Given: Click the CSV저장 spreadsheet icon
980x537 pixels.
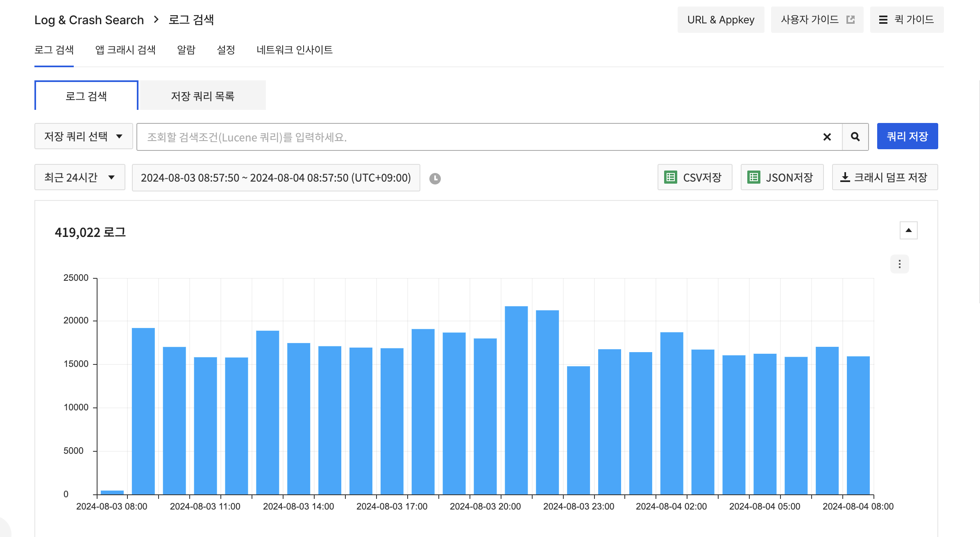Looking at the screenshot, I should click(x=670, y=177).
